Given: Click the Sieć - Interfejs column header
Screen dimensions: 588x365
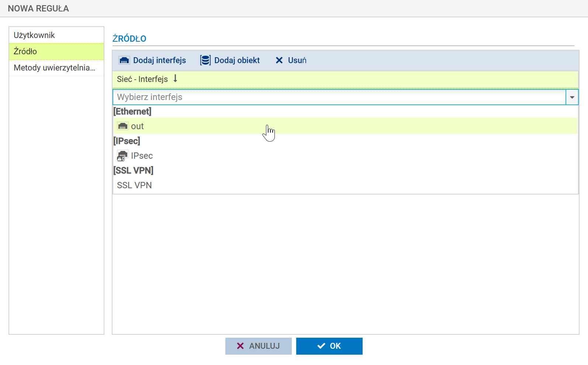Looking at the screenshot, I should pos(142,79).
